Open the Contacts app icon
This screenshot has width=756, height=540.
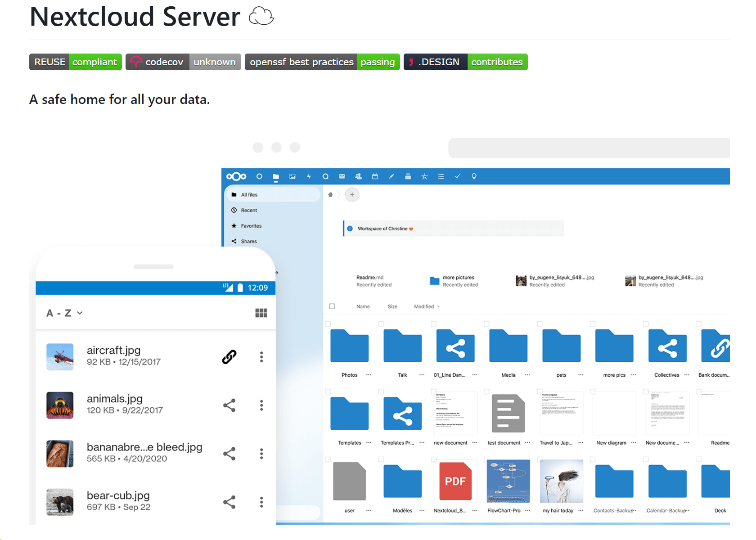pyautogui.click(x=358, y=176)
